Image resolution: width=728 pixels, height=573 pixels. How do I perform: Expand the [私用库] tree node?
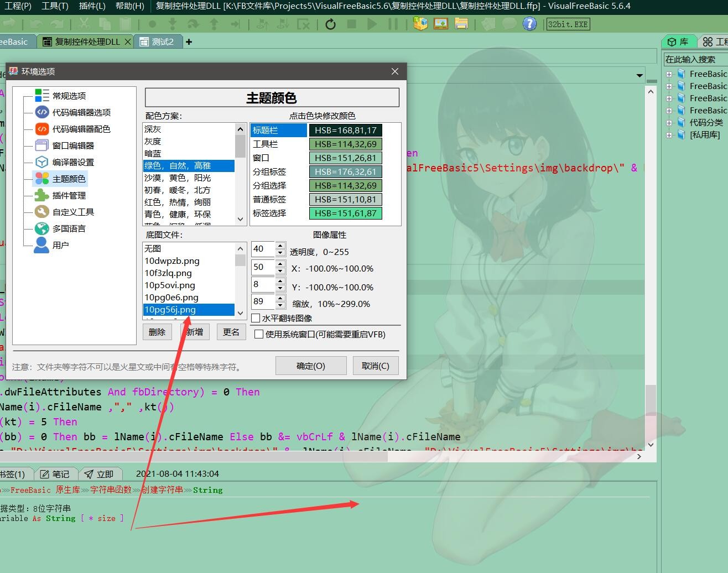click(x=669, y=135)
